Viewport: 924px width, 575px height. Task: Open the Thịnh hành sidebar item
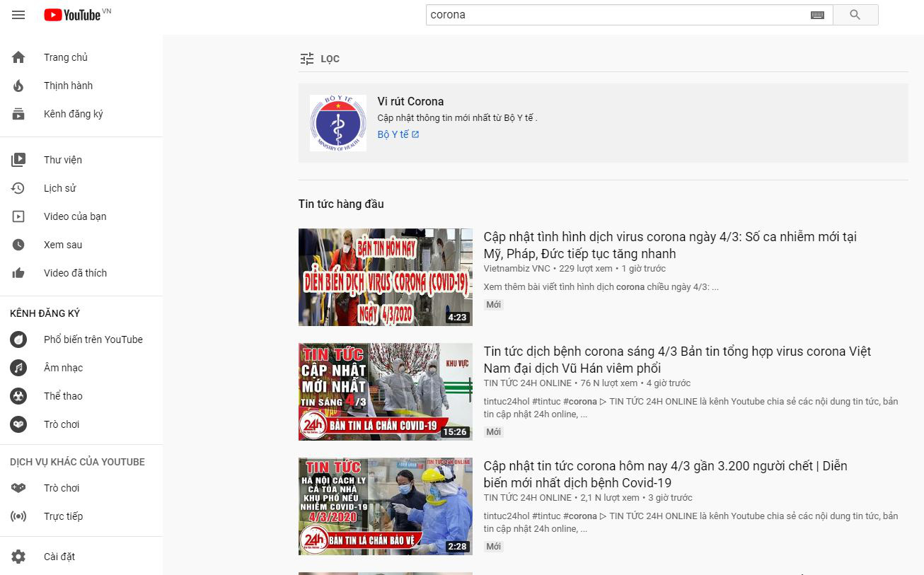point(81,86)
